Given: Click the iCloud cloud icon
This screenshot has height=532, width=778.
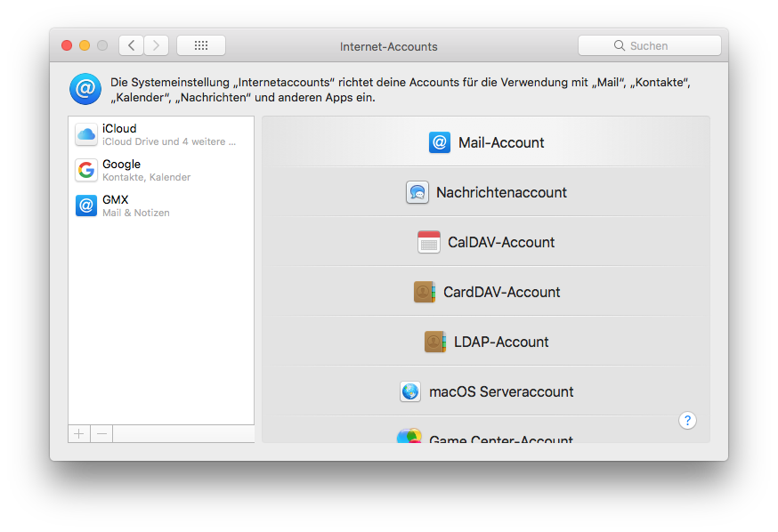Looking at the screenshot, I should click(x=86, y=134).
